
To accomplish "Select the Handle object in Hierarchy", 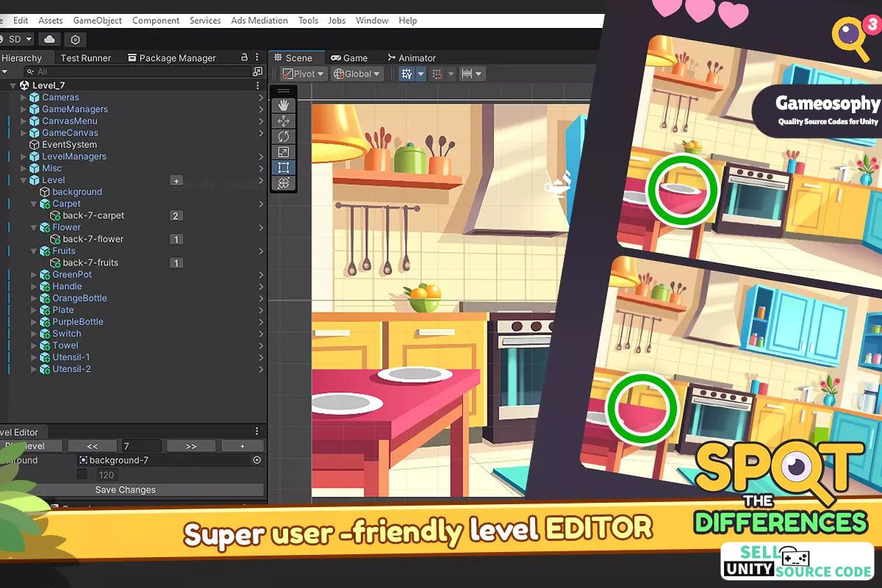I will pos(67,287).
